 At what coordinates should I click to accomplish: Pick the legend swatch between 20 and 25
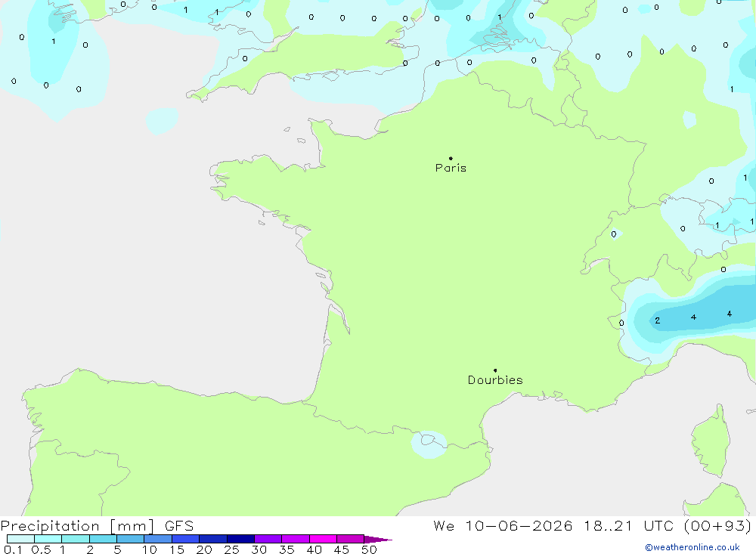pyautogui.click(x=213, y=539)
